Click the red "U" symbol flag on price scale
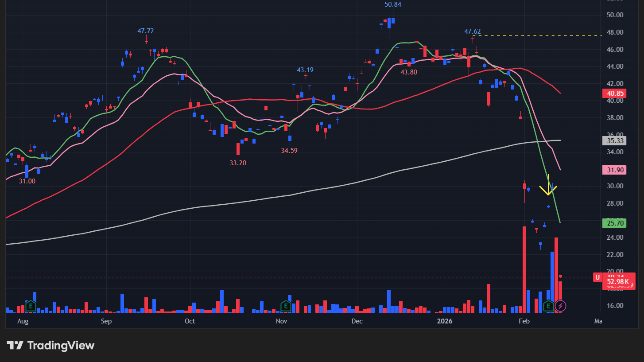 [x=597, y=277]
